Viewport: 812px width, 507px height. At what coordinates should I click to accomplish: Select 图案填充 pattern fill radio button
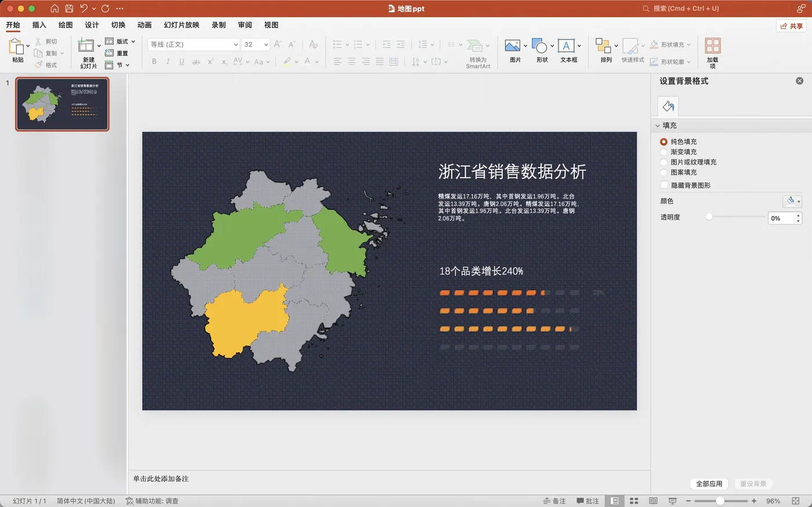[664, 172]
